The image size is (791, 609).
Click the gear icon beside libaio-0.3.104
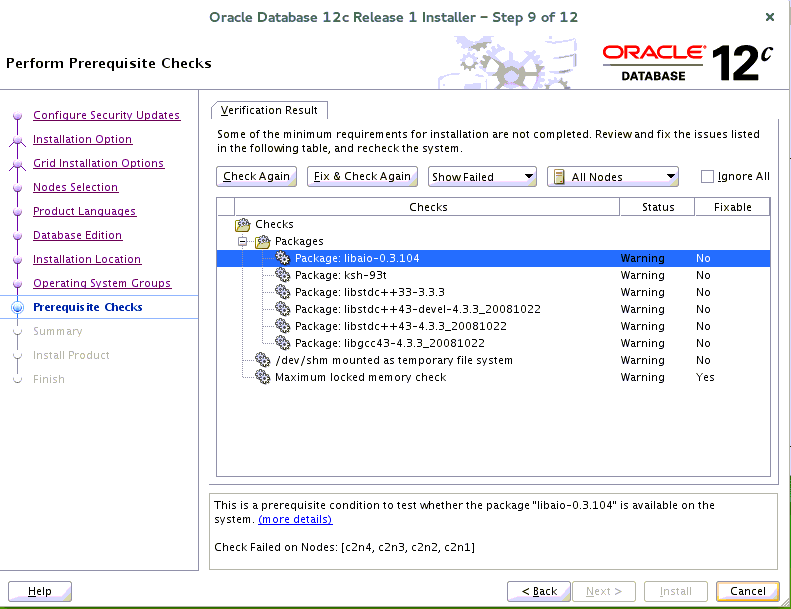282,258
